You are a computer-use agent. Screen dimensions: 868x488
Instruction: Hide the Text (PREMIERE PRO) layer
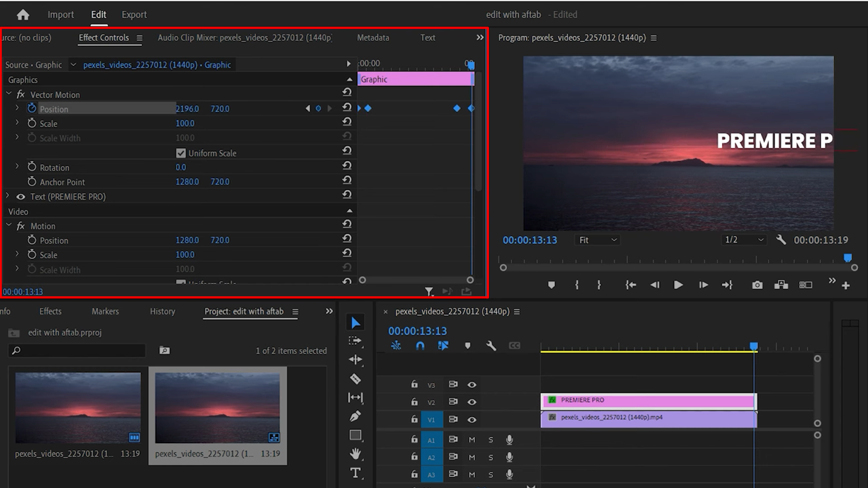coord(20,197)
